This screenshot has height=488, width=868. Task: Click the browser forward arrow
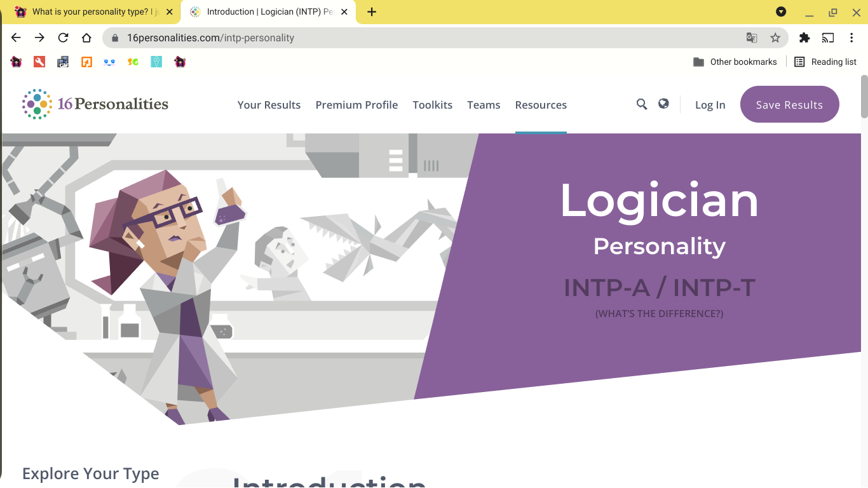(39, 37)
